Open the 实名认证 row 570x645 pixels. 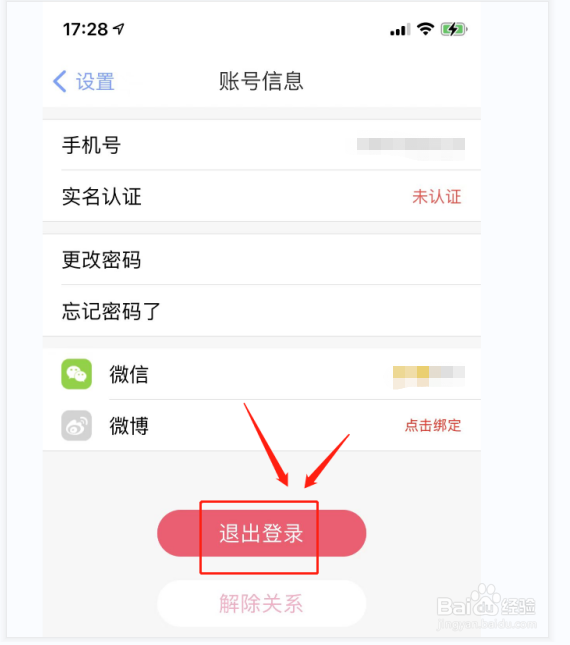(262, 196)
